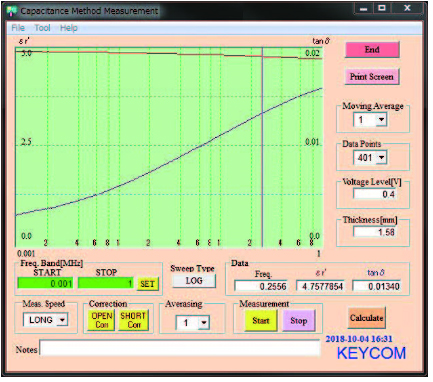433x382 pixels.
Task: Click the OPEN Corr correction button
Action: click(x=101, y=320)
